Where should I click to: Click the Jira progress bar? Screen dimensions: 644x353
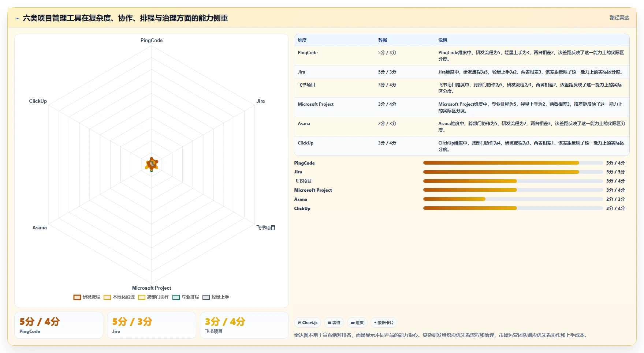pos(513,172)
